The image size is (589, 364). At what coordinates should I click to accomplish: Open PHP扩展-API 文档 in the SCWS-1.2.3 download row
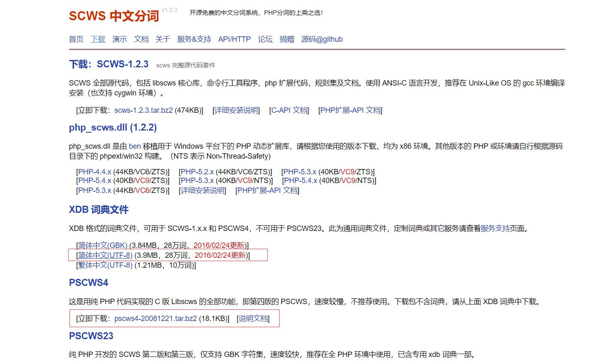[x=350, y=110]
